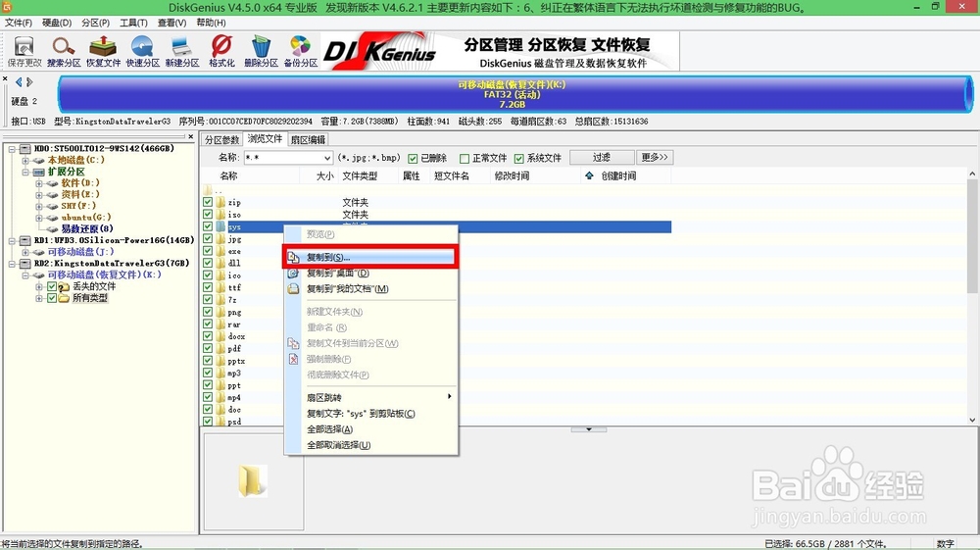Image resolution: width=980 pixels, height=550 pixels.
Task: Choose 复制到"我的文档"(M) context entry
Action: [x=371, y=289]
